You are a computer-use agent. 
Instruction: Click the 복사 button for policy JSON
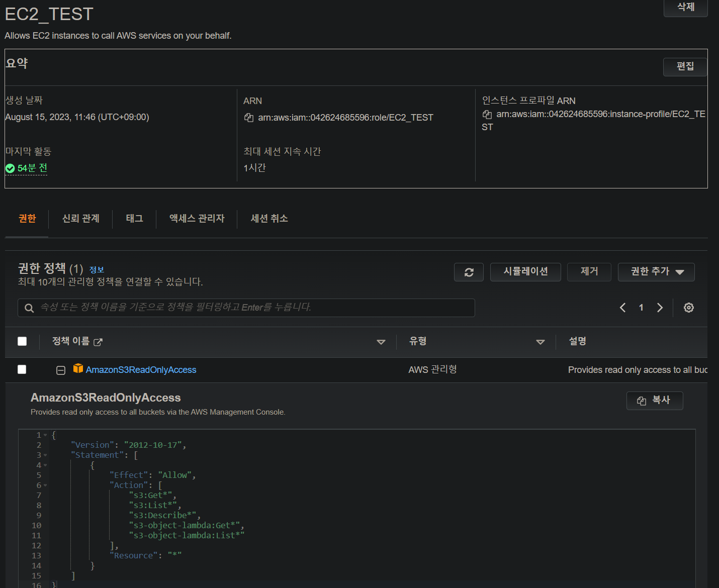coord(655,401)
